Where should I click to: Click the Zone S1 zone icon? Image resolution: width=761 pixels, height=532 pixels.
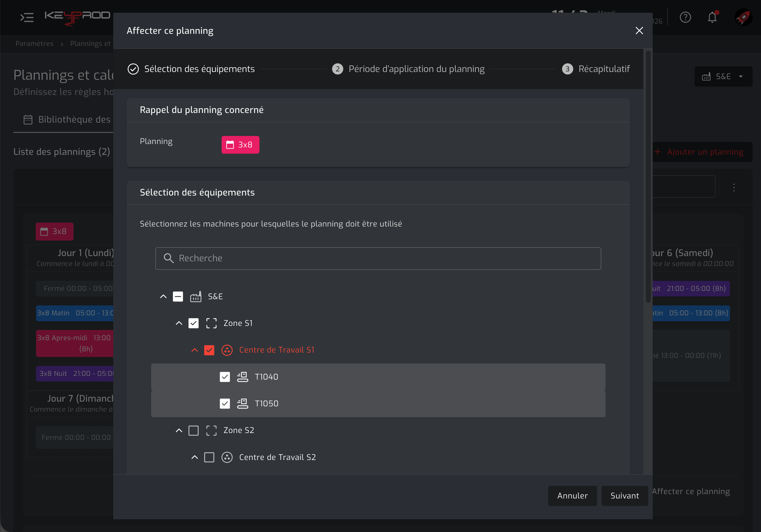[x=211, y=323]
